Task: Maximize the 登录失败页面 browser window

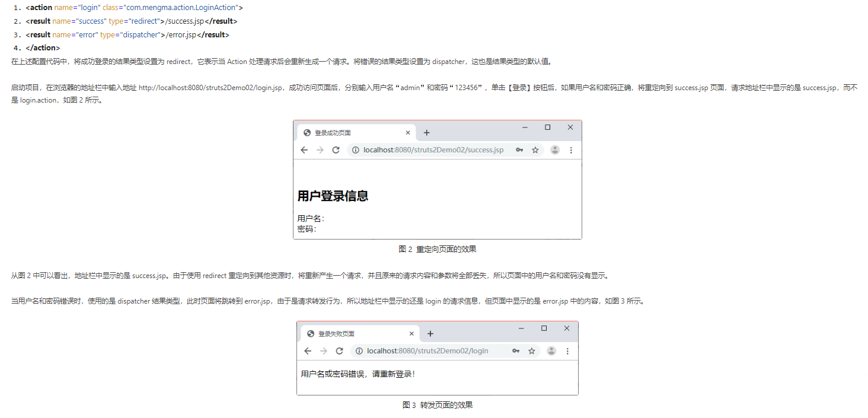Action: tap(544, 328)
